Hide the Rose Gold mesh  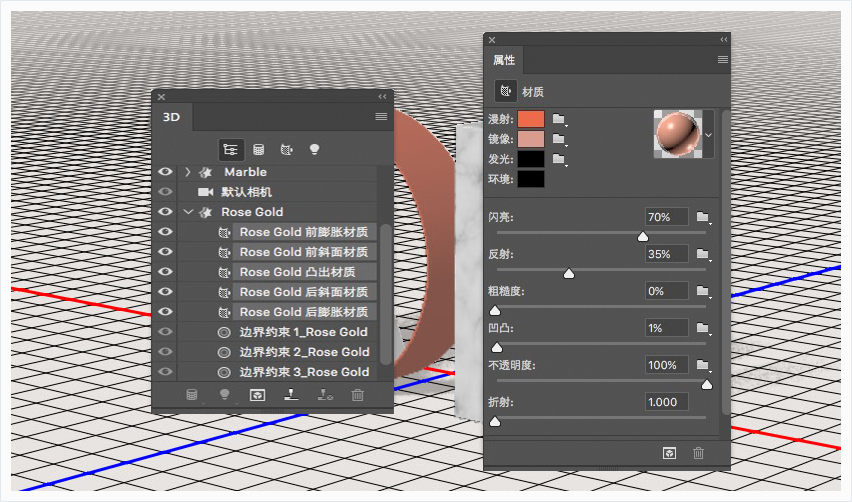click(165, 212)
